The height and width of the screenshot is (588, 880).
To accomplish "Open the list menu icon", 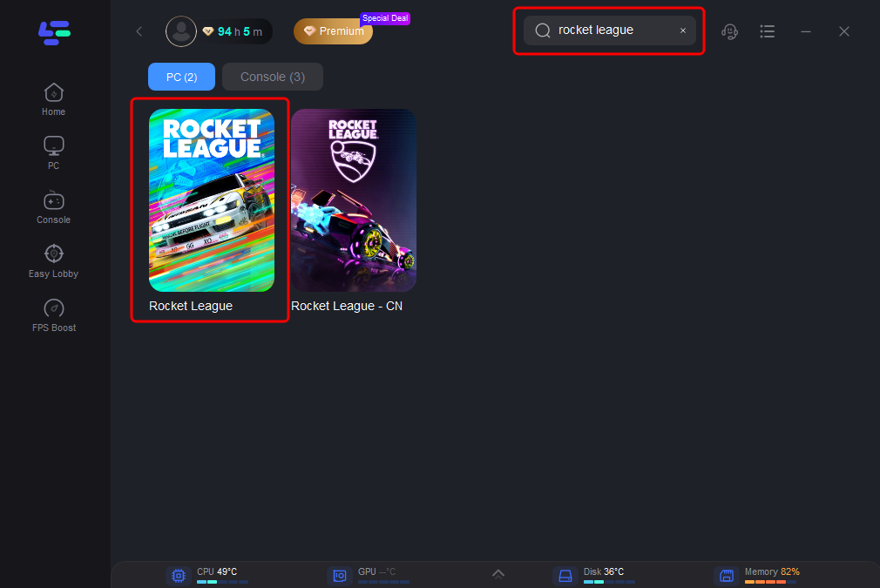I will pos(767,31).
